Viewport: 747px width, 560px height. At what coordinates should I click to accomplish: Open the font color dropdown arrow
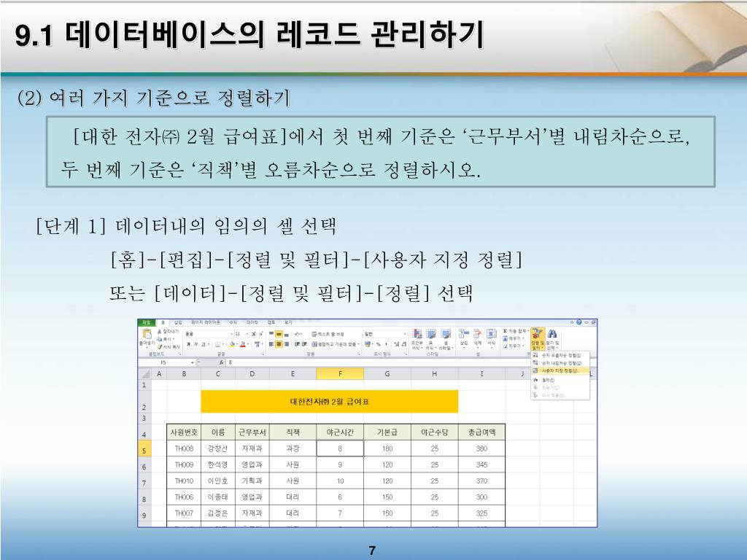(248, 344)
